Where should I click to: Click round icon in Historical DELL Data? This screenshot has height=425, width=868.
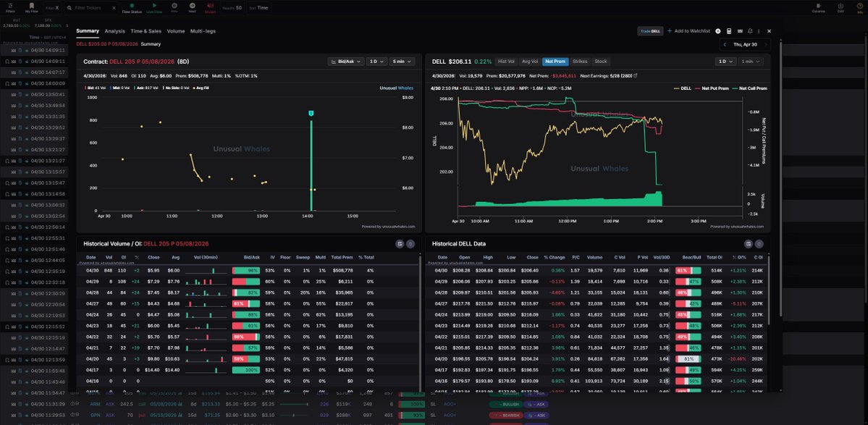click(759, 243)
